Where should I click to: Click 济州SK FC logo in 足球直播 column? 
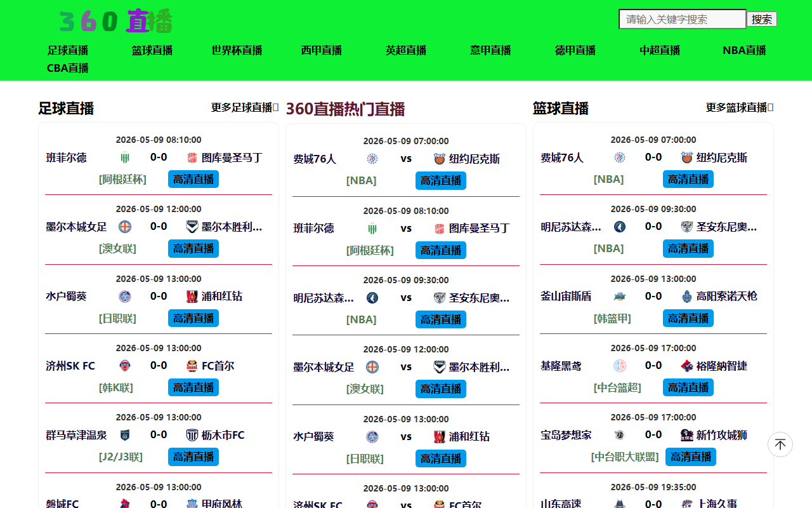click(125, 366)
